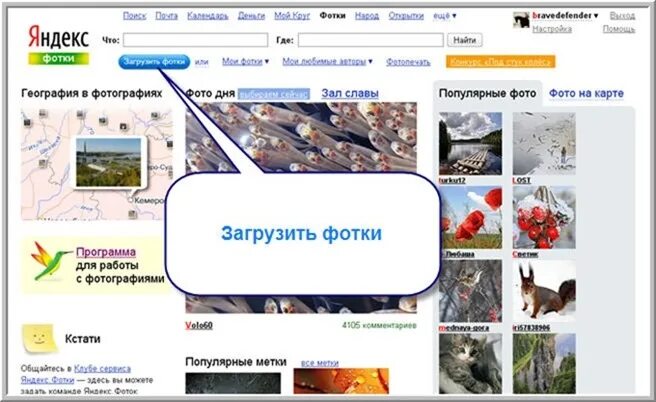Open the все метки link
The height and width of the screenshot is (402, 656).
[x=320, y=363]
